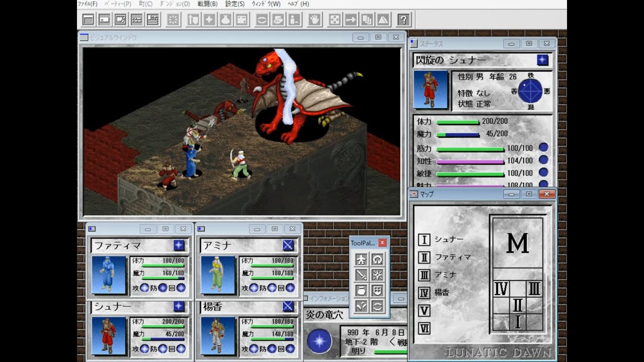Click the overlapping squares toolbar icon

pos(367,20)
